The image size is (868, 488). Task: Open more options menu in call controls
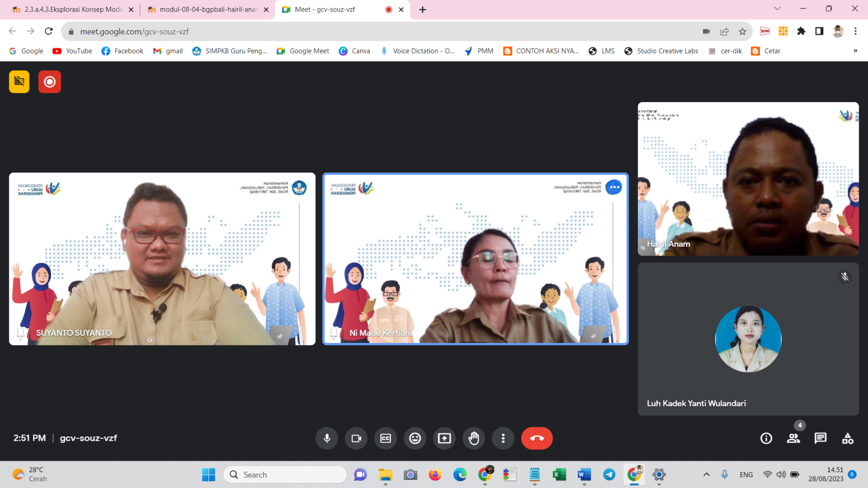[503, 438]
